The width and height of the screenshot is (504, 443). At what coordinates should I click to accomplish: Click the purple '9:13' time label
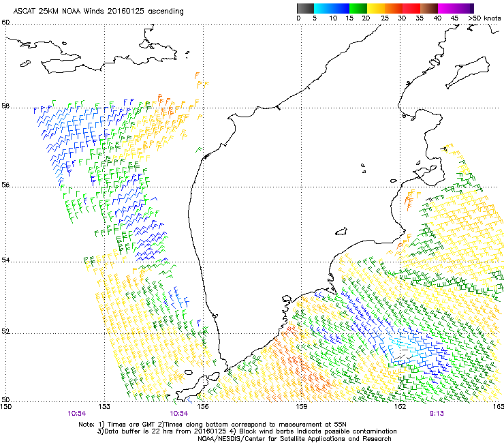click(437, 414)
